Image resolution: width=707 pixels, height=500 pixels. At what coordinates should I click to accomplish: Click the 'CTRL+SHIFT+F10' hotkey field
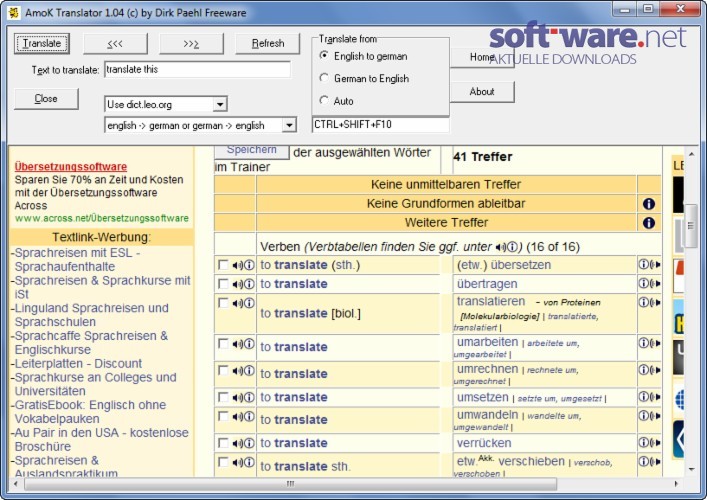click(x=381, y=124)
